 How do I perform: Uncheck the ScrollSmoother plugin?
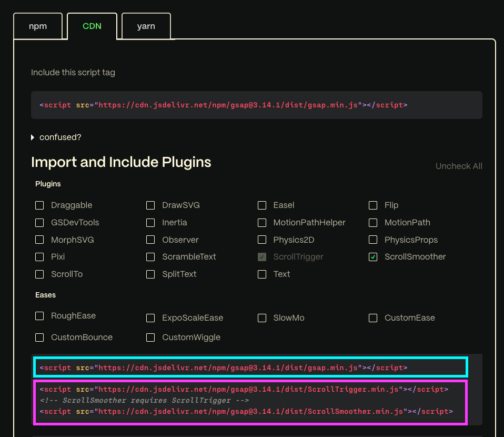tap(373, 257)
